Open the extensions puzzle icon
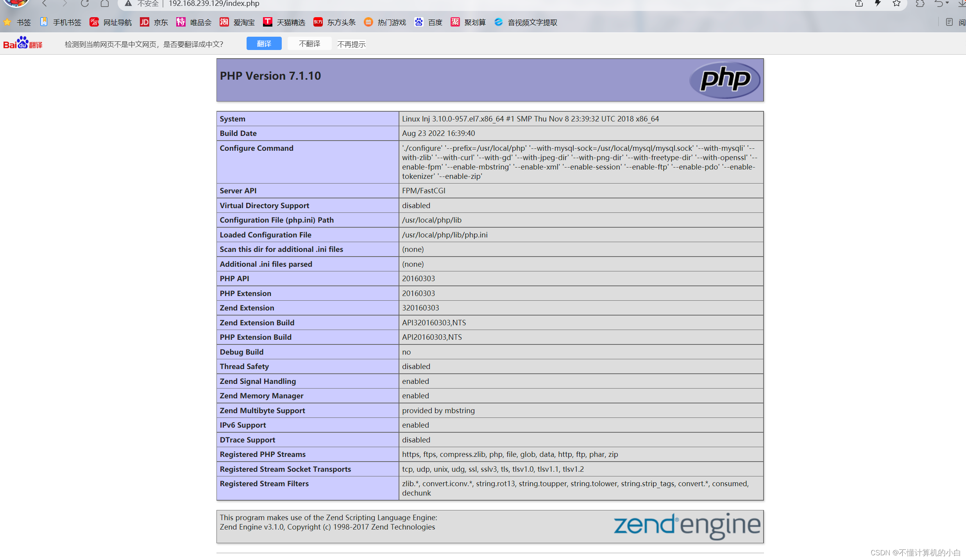 pyautogui.click(x=920, y=4)
